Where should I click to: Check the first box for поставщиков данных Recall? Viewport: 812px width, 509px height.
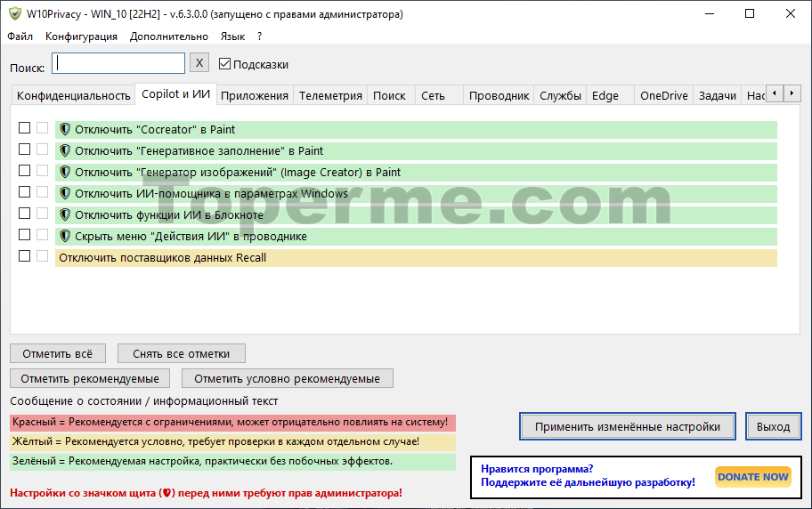pos(24,255)
